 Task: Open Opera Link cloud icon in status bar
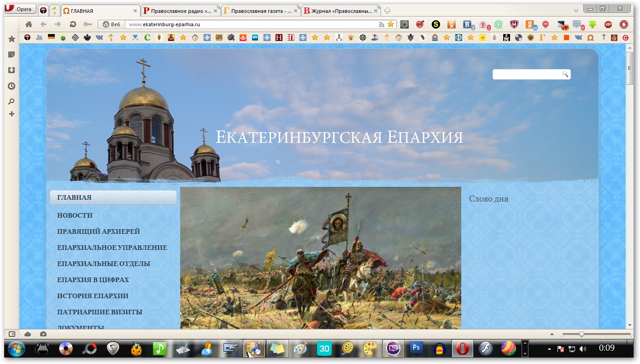(x=28, y=334)
